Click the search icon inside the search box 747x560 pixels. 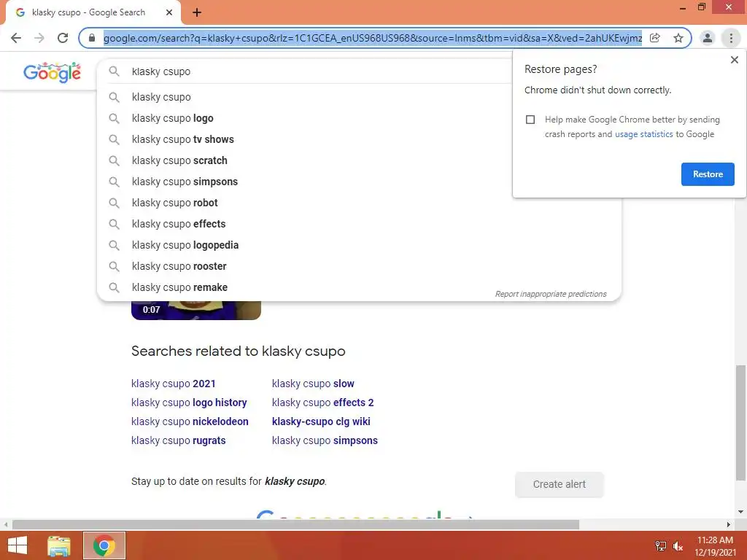(x=114, y=71)
